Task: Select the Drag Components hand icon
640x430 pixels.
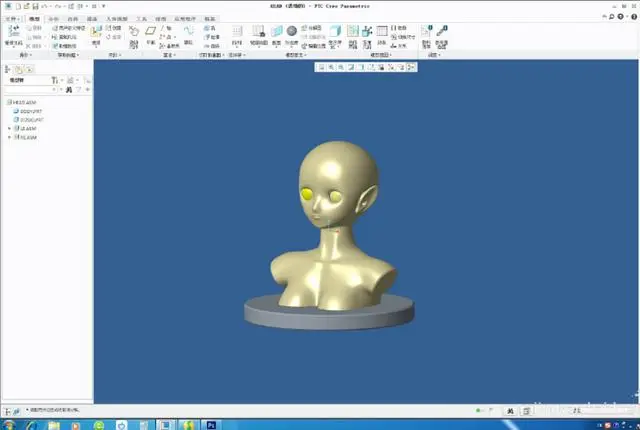Action: [134, 31]
